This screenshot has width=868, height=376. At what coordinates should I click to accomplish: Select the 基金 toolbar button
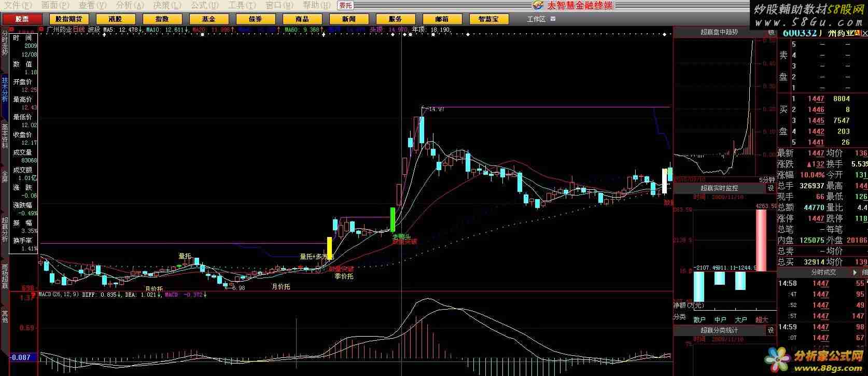209,19
